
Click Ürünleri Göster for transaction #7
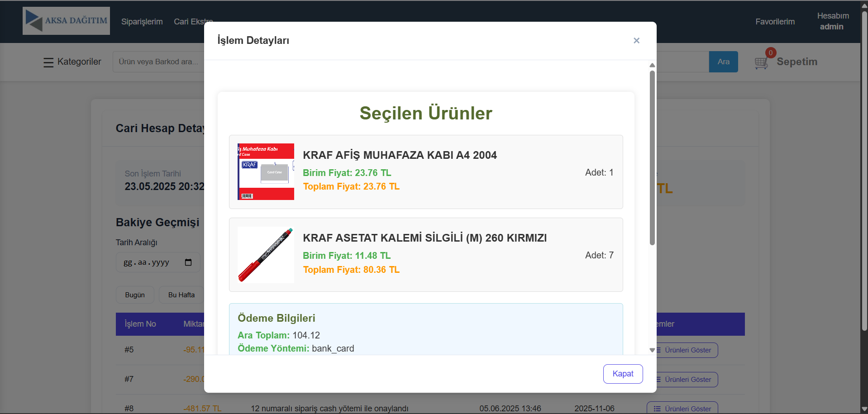pyautogui.click(x=686, y=380)
